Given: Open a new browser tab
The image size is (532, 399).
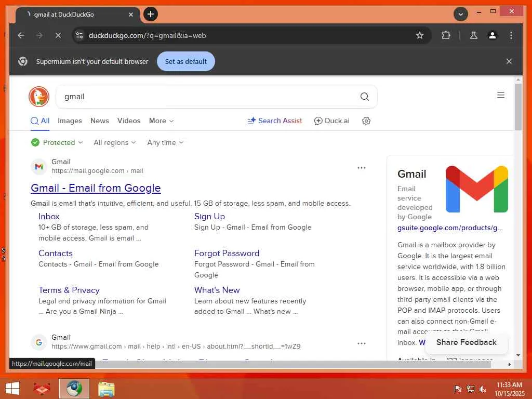Looking at the screenshot, I should [x=151, y=14].
